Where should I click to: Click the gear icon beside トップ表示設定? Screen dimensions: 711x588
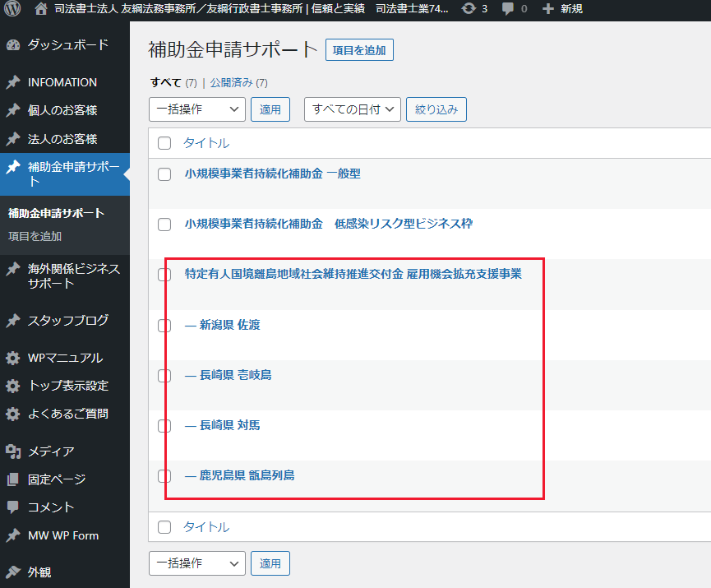(13, 386)
